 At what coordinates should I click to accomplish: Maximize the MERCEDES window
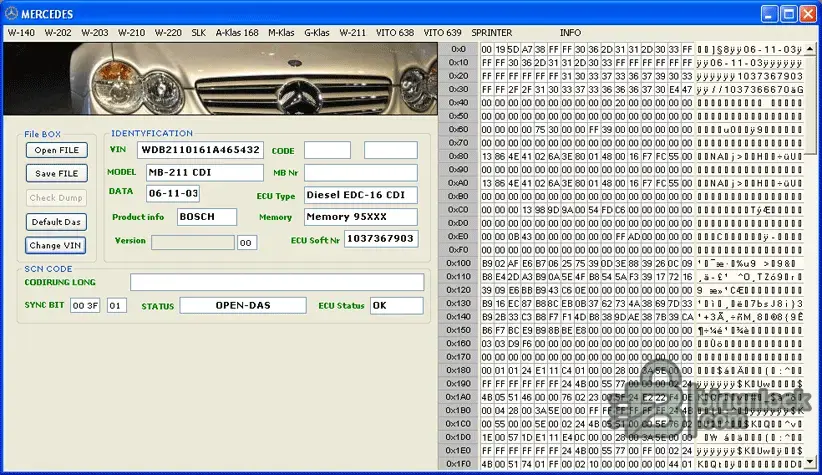(789, 14)
